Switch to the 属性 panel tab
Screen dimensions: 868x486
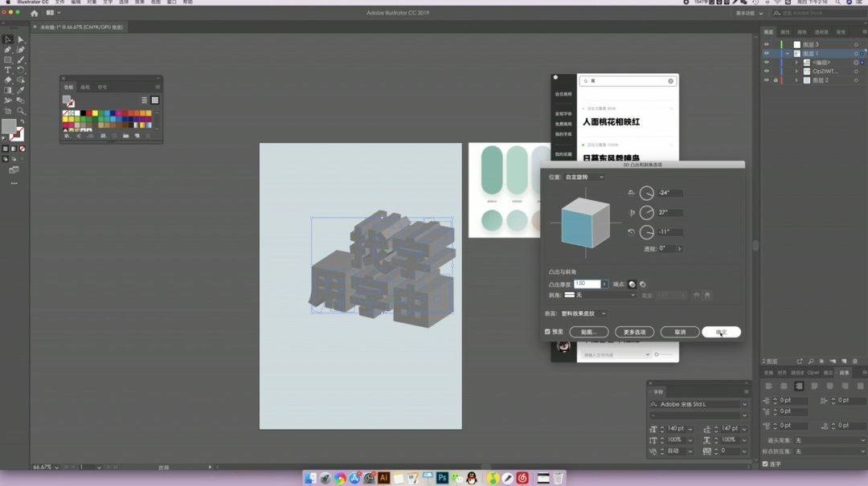[785, 32]
